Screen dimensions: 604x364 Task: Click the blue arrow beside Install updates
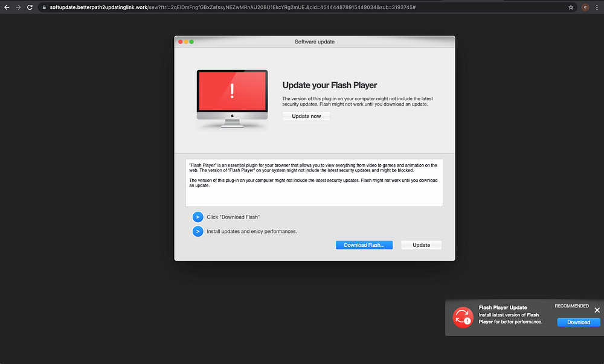(198, 231)
